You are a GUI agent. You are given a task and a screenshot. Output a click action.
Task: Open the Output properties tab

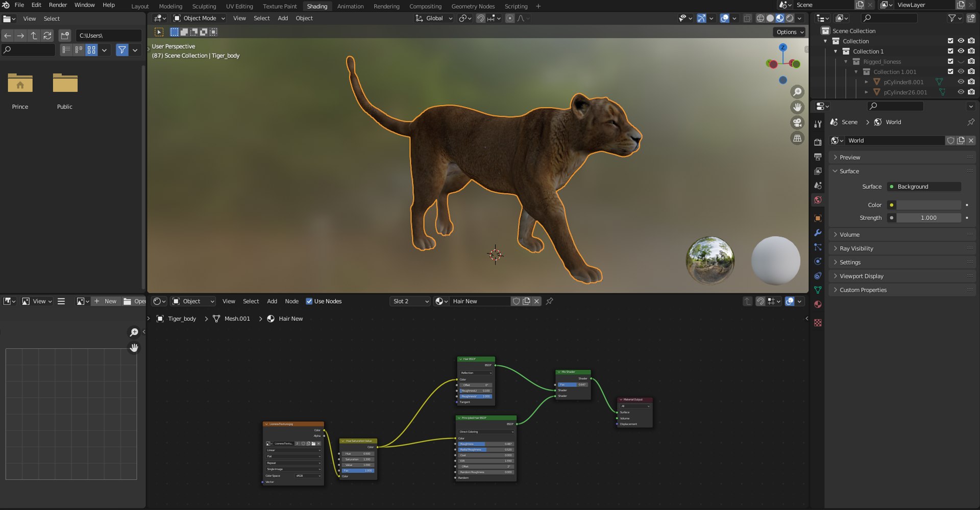click(x=818, y=157)
